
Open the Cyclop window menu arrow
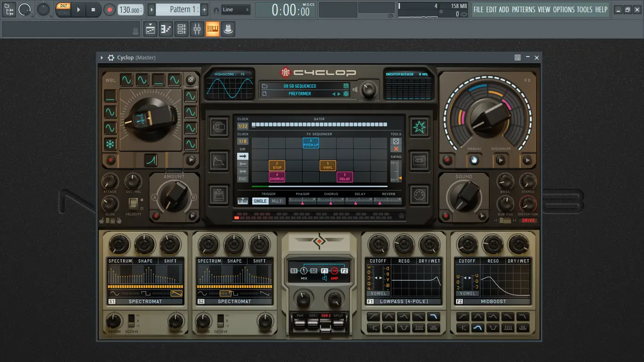click(x=102, y=58)
